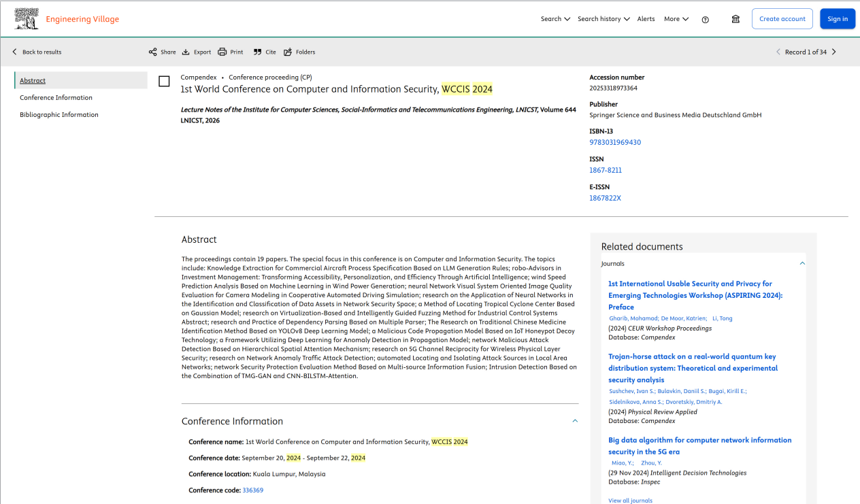This screenshot has width=860, height=504.
Task: Open the ASPIRING 2024 Preface related document
Action: point(695,295)
